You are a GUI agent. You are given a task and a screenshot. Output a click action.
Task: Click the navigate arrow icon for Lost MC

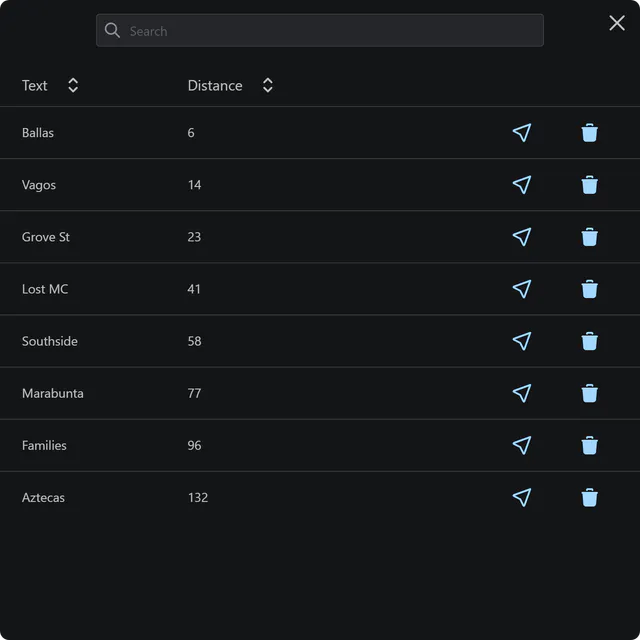[522, 289]
